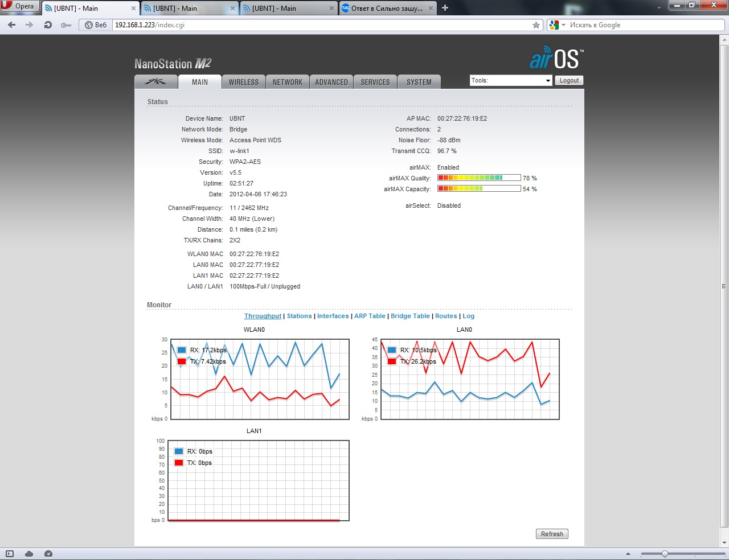Click the browser back arrow
The height and width of the screenshot is (560, 729).
tap(12, 25)
